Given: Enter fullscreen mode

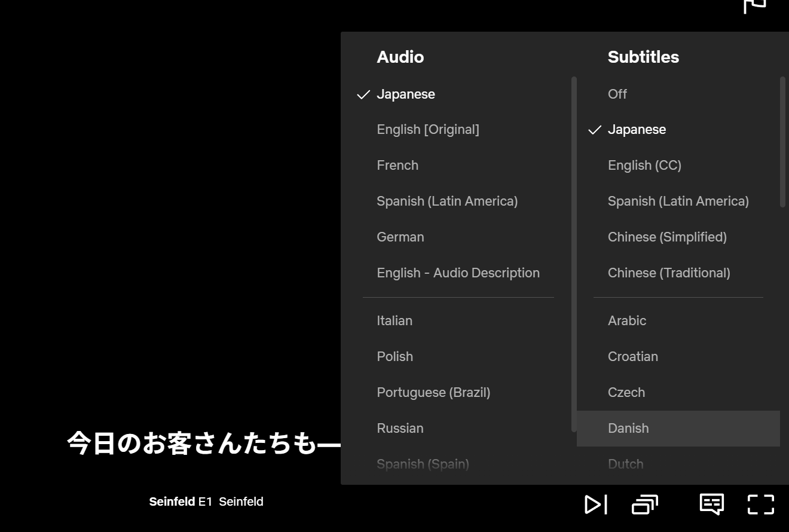Looking at the screenshot, I should (761, 505).
